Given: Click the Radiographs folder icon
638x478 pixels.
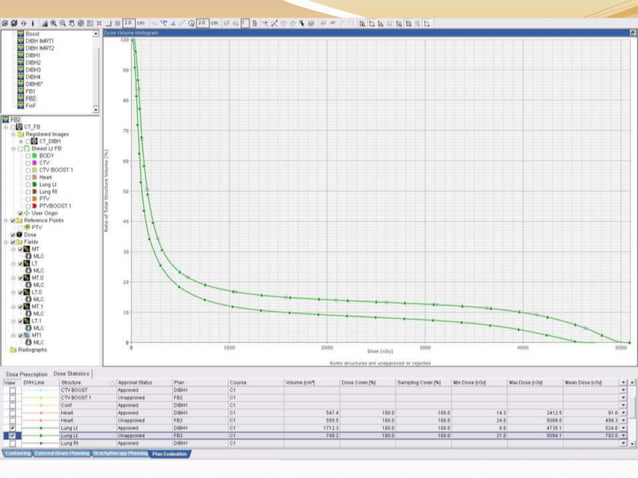Looking at the screenshot, I should (13, 350).
